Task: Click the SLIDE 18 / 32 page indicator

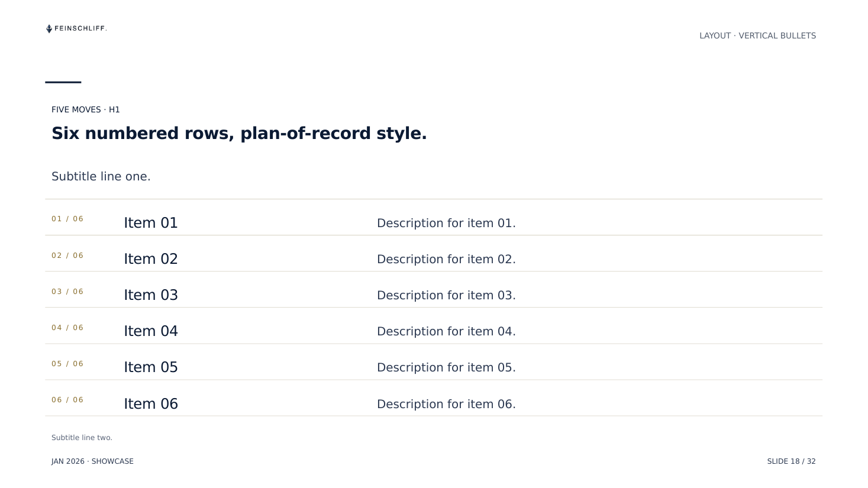Action: [791, 461]
